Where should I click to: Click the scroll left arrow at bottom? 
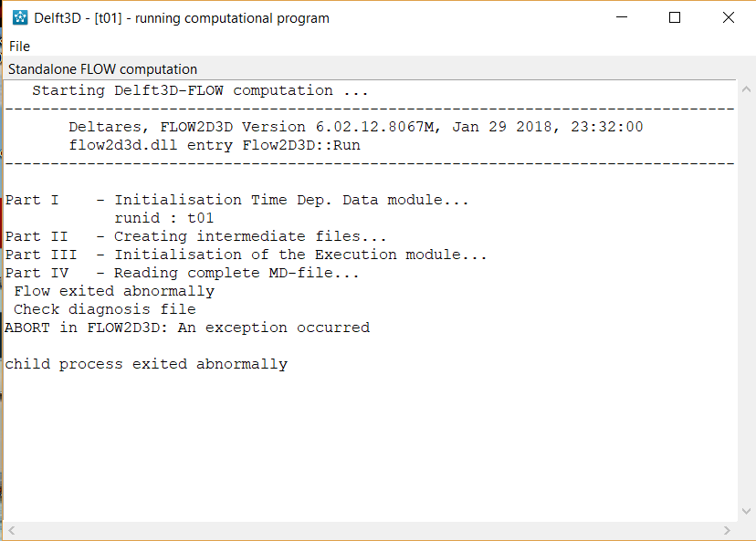click(x=12, y=530)
